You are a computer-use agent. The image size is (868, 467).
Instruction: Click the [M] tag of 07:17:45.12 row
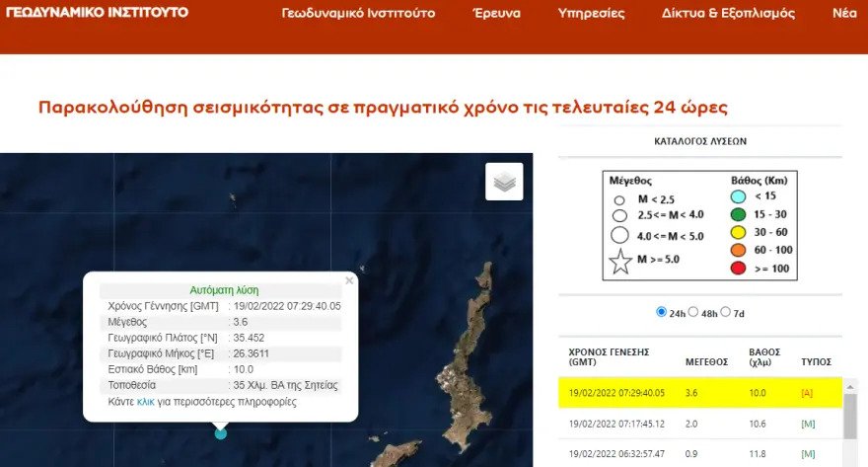tap(808, 424)
